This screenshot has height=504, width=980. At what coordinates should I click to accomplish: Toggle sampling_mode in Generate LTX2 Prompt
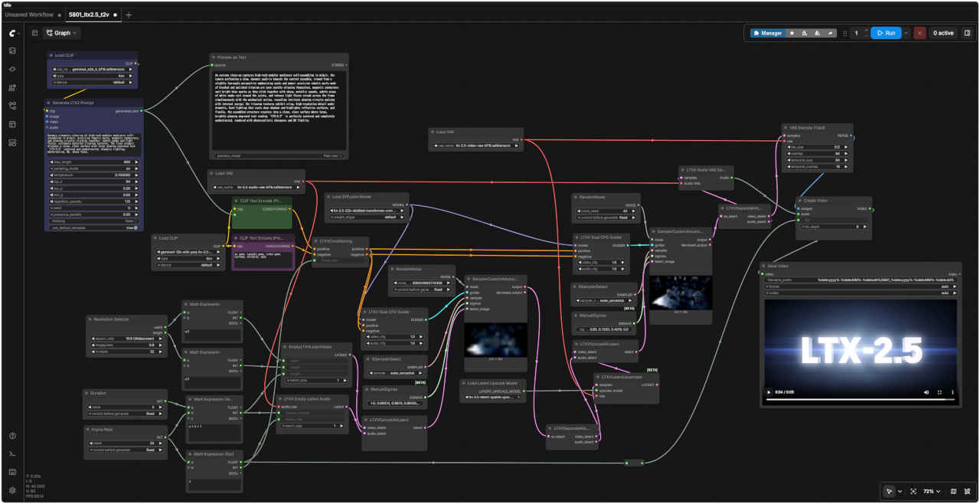tap(95, 169)
